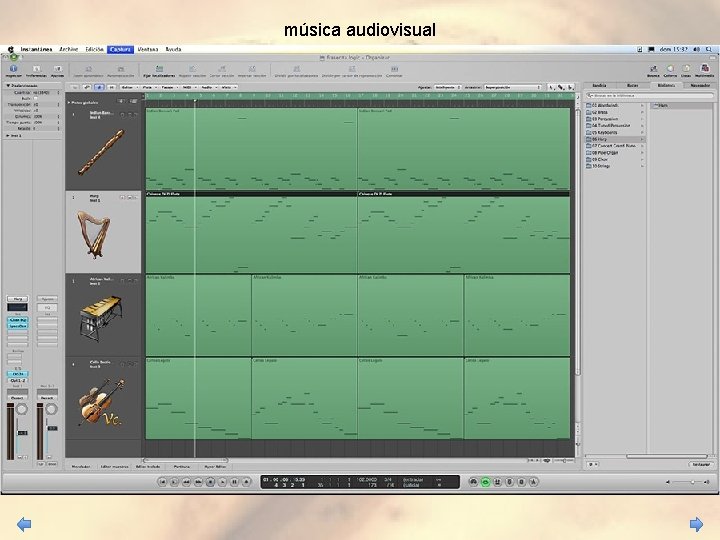The height and width of the screenshot is (540, 720).
Task: Click the Harp channel volume fader
Action: 22,433
